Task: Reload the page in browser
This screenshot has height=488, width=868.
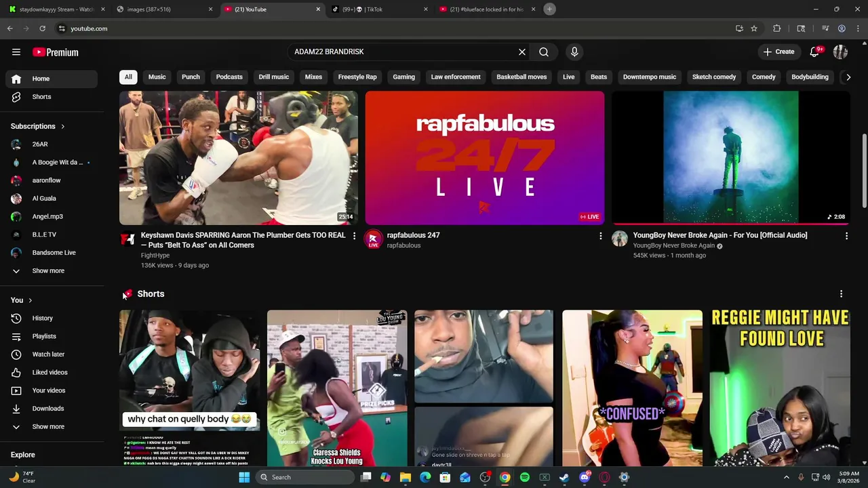Action: point(42,28)
